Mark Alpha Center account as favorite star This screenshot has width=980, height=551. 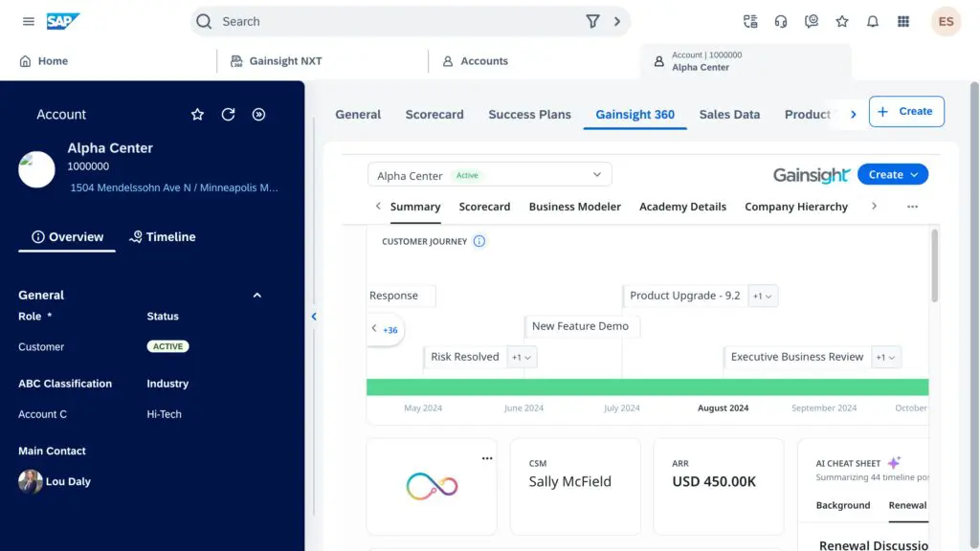pos(197,114)
